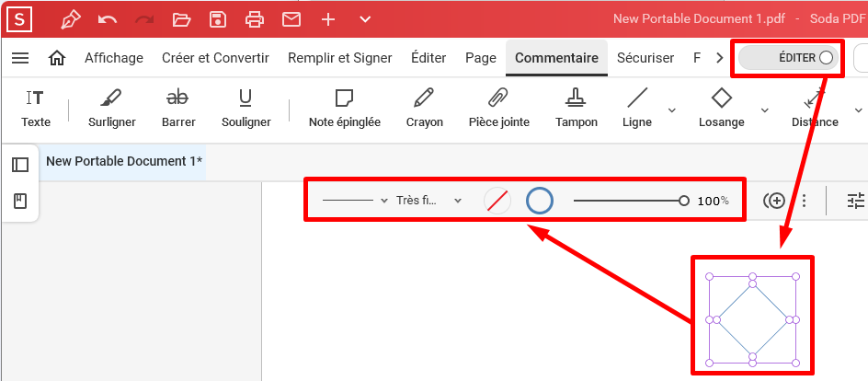Add a Pièce jointe attachment
Viewport: 868px width, 381px height.
498,110
